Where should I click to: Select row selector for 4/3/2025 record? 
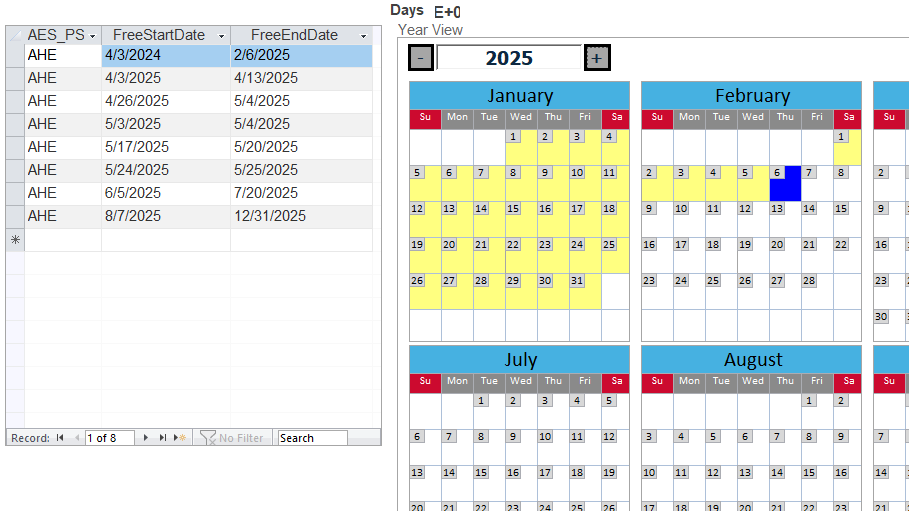tap(16, 78)
